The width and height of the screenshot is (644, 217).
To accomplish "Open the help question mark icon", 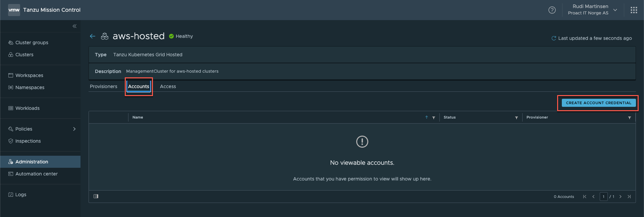I will [552, 10].
